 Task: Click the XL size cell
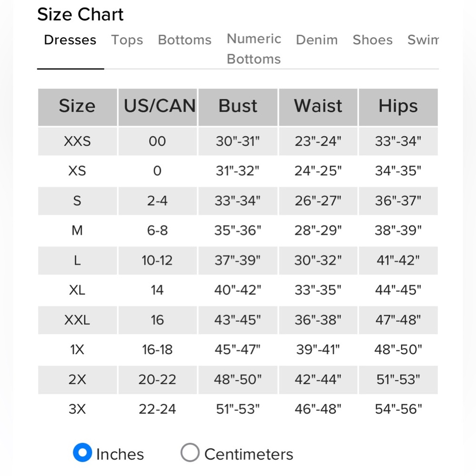point(78,290)
